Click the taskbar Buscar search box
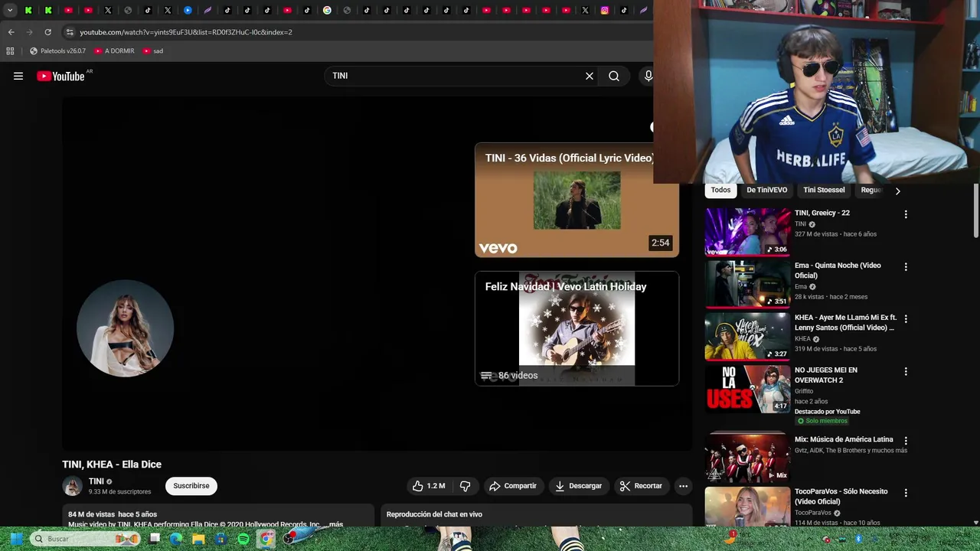This screenshot has height=551, width=980. click(86, 539)
